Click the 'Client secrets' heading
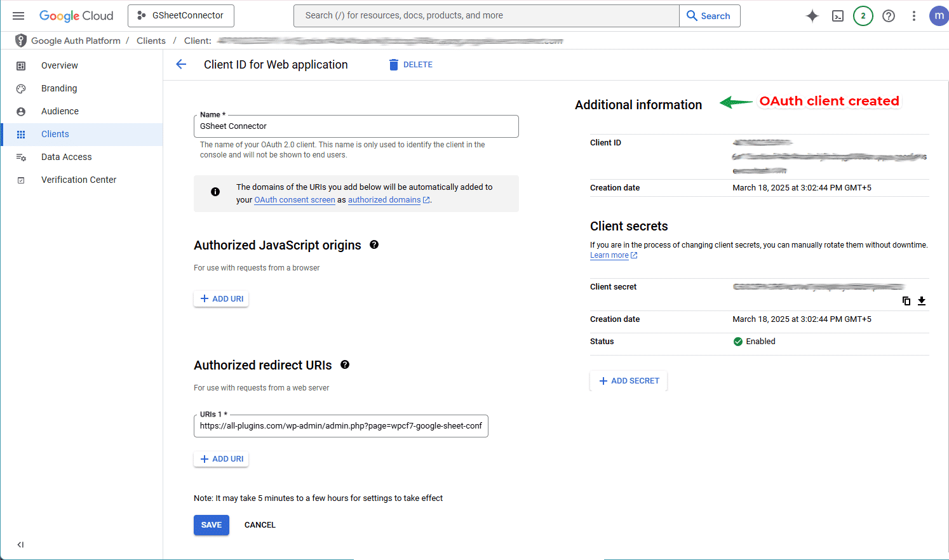 [x=629, y=226]
